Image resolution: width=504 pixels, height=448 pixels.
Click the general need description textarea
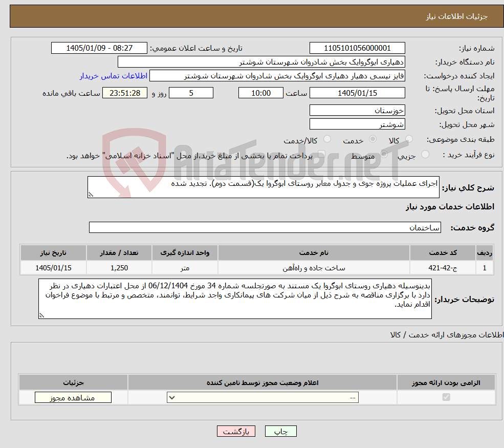click(263, 187)
